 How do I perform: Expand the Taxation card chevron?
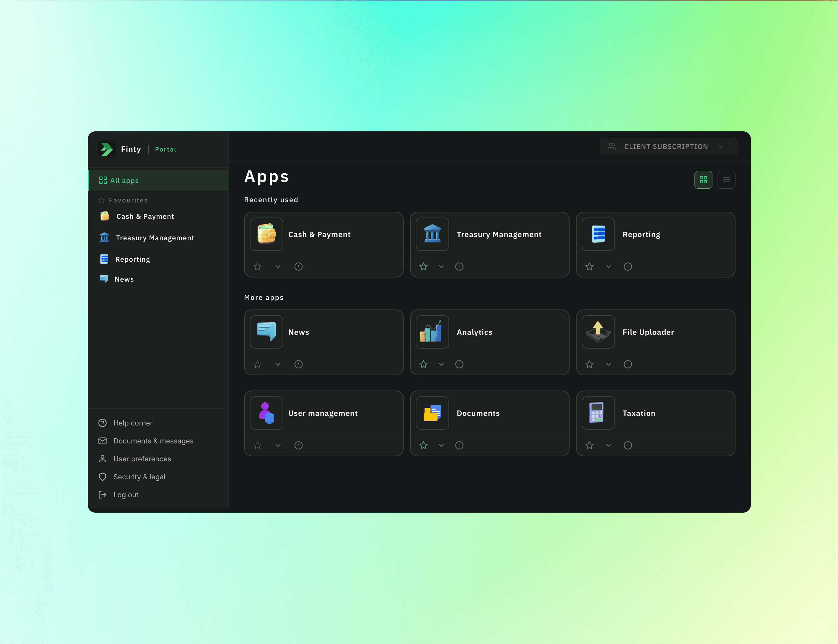609,445
